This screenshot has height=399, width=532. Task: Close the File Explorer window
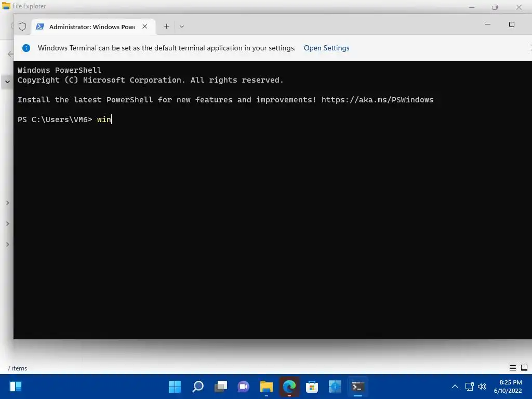tap(519, 7)
